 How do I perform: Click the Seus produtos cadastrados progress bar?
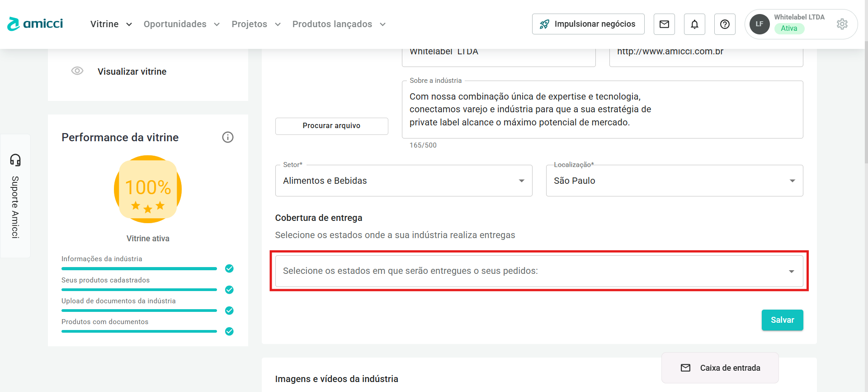tap(139, 290)
